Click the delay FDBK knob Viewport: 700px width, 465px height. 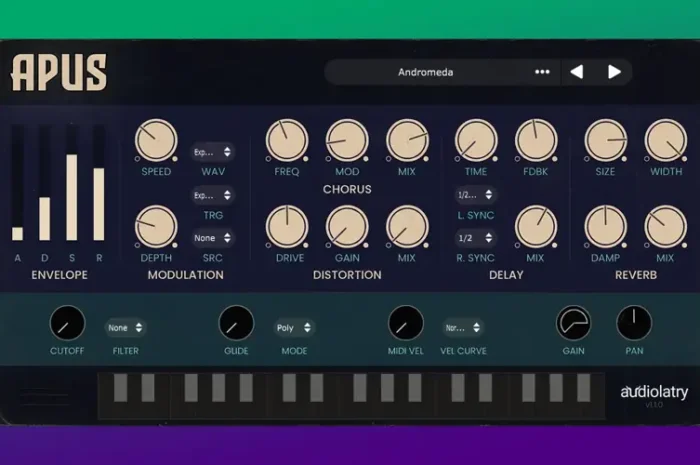[536, 140]
